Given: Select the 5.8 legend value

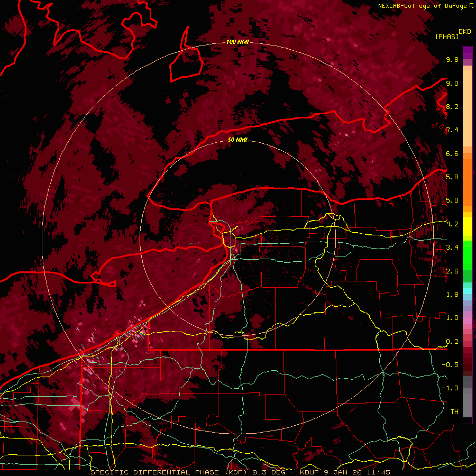Looking at the screenshot, I should pos(452,177).
